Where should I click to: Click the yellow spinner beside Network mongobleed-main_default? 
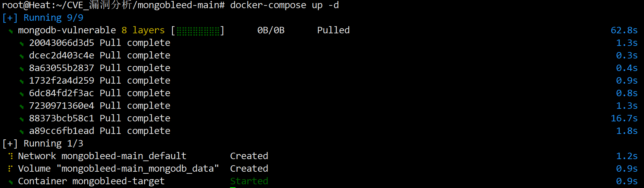[x=11, y=156]
